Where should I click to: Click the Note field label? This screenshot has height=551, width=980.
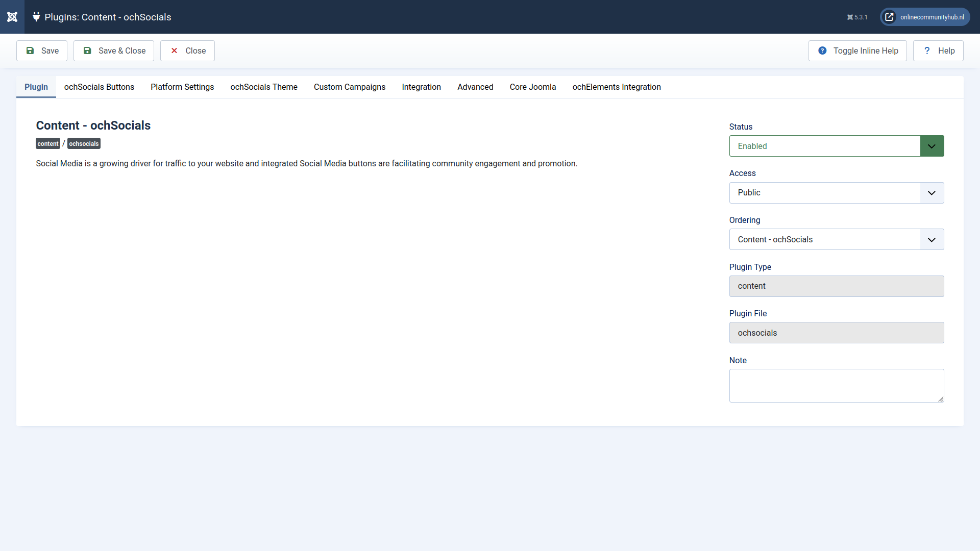(x=738, y=360)
